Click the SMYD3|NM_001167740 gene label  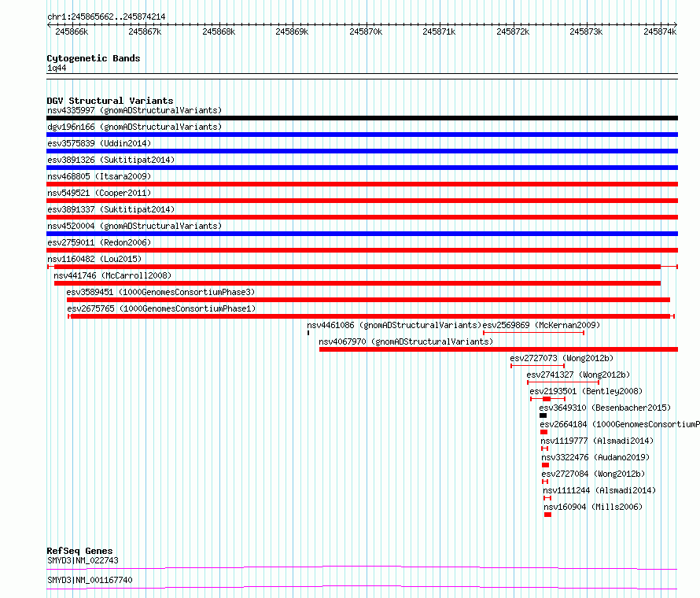pyautogui.click(x=90, y=580)
